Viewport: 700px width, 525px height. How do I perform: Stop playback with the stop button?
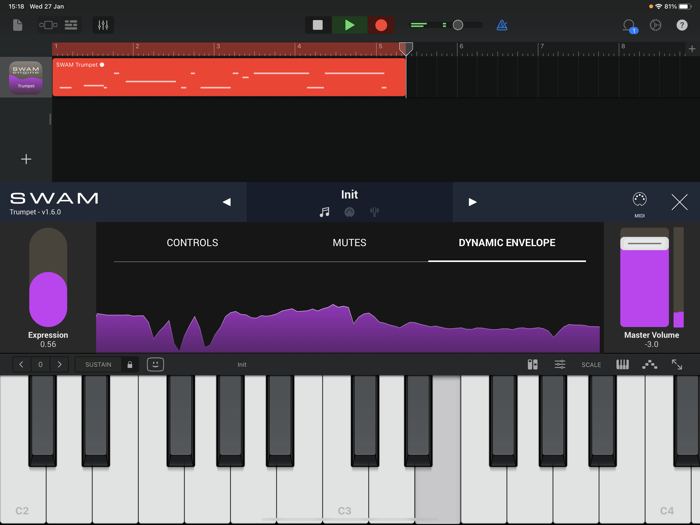coord(318,25)
